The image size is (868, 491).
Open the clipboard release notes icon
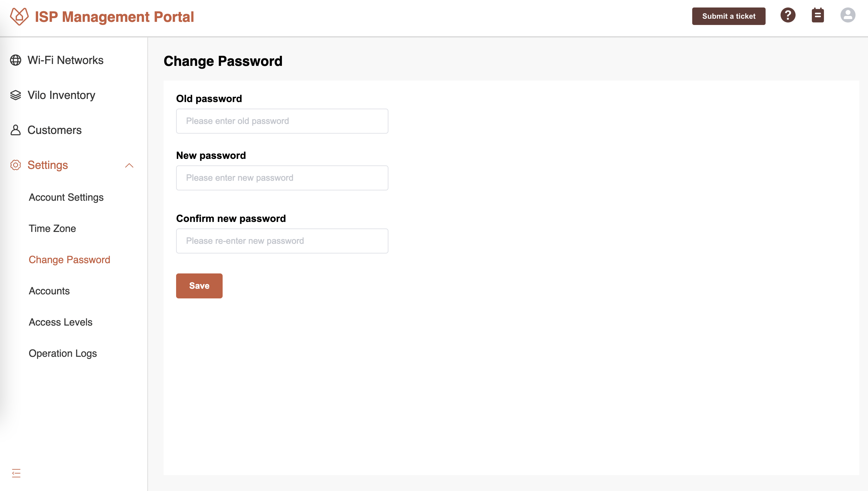(x=818, y=15)
